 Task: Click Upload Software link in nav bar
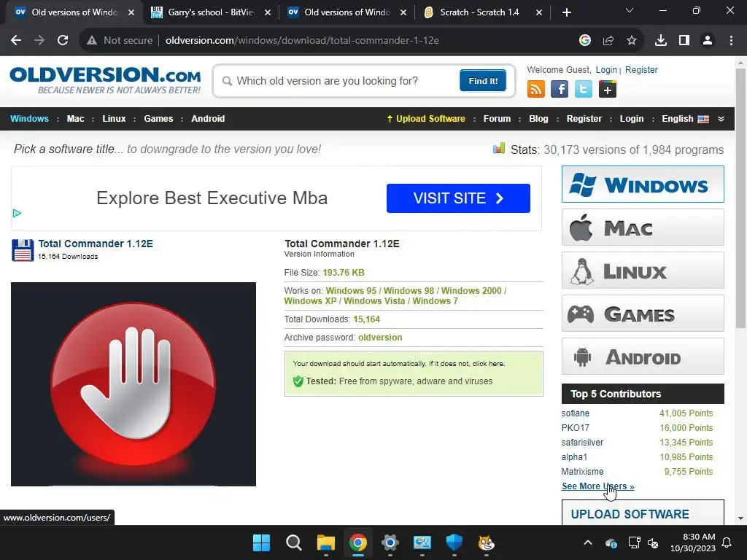[426, 119]
